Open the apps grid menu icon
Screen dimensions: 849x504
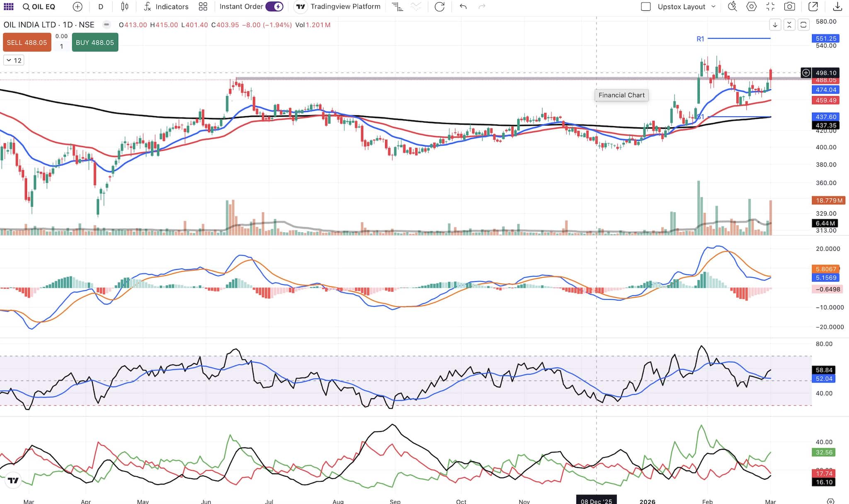(x=8, y=7)
